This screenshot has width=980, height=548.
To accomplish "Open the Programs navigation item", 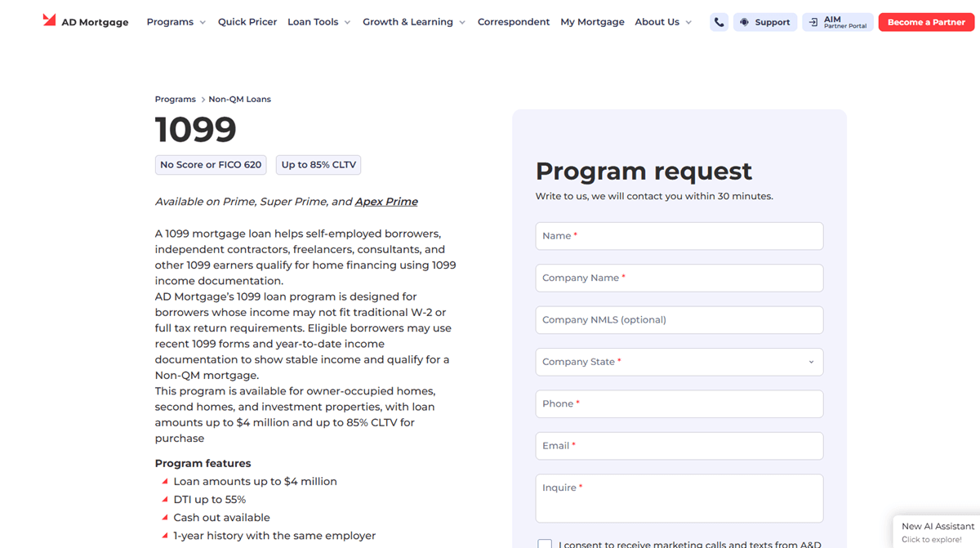I will [170, 22].
